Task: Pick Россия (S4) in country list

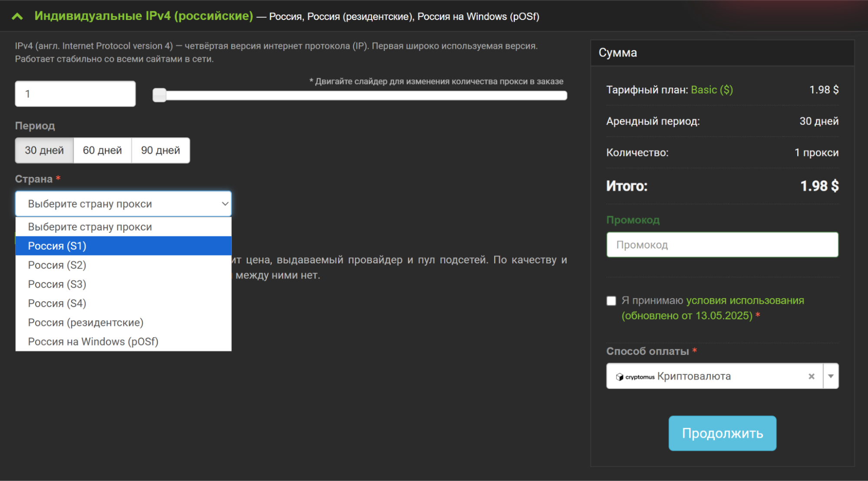Action: pyautogui.click(x=57, y=303)
